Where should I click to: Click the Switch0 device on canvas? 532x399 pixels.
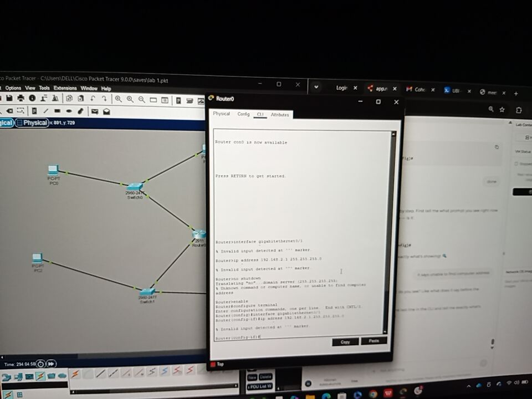click(x=134, y=187)
